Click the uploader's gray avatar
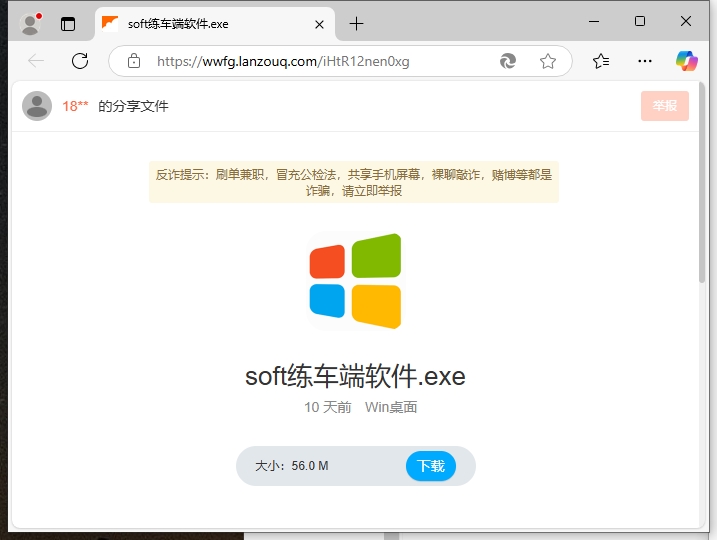 pos(37,106)
